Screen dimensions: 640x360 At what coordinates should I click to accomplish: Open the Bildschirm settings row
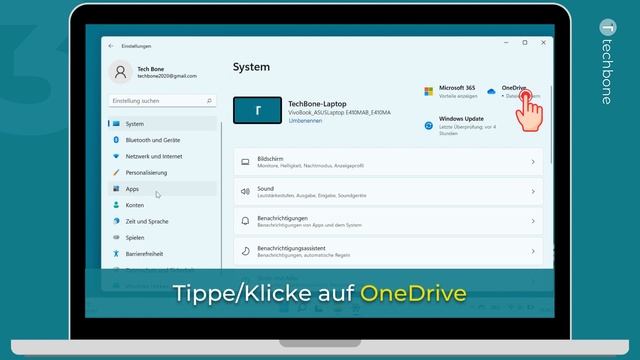point(389,162)
